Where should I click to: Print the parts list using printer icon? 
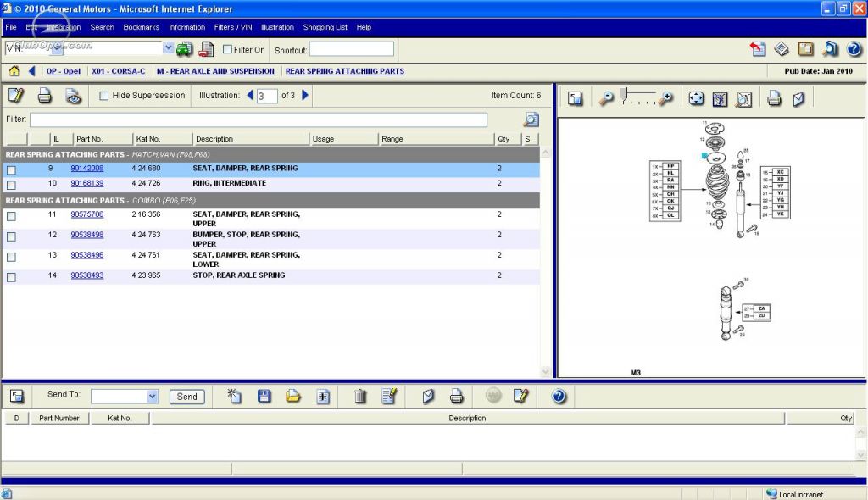pyautogui.click(x=45, y=96)
